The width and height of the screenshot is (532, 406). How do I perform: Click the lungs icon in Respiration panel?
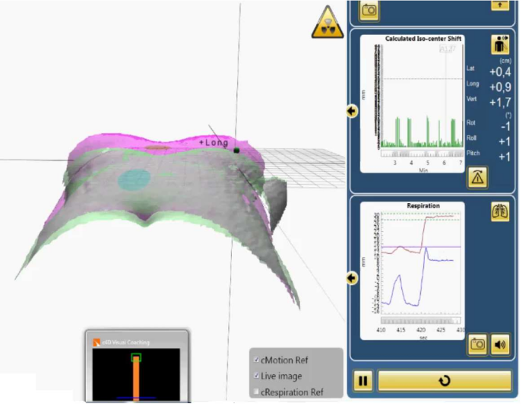click(x=500, y=212)
